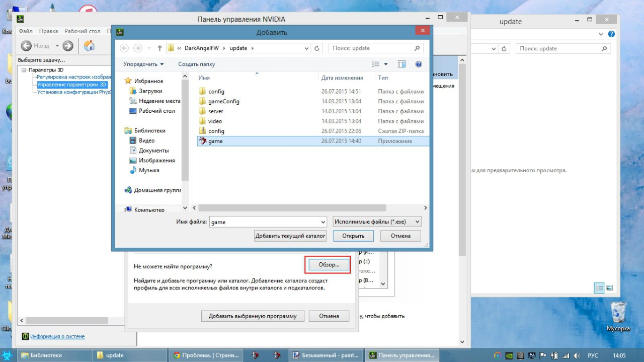Click the volume icon in the system tray

point(576,355)
